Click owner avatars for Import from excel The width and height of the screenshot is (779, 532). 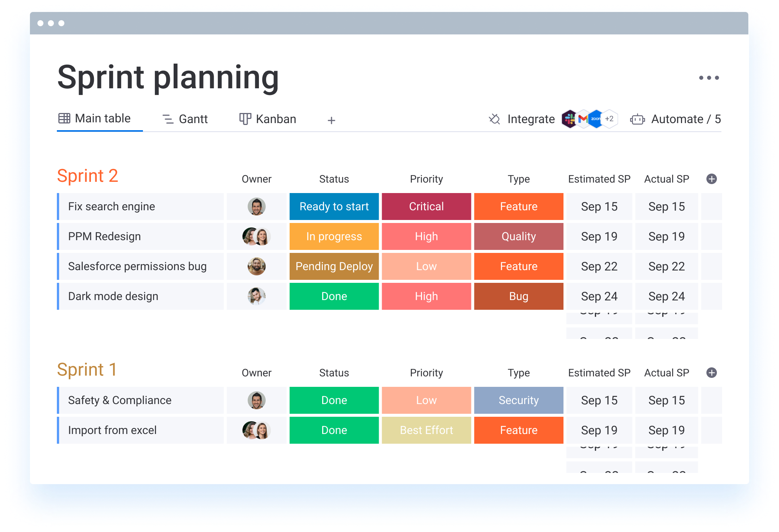pyautogui.click(x=256, y=430)
